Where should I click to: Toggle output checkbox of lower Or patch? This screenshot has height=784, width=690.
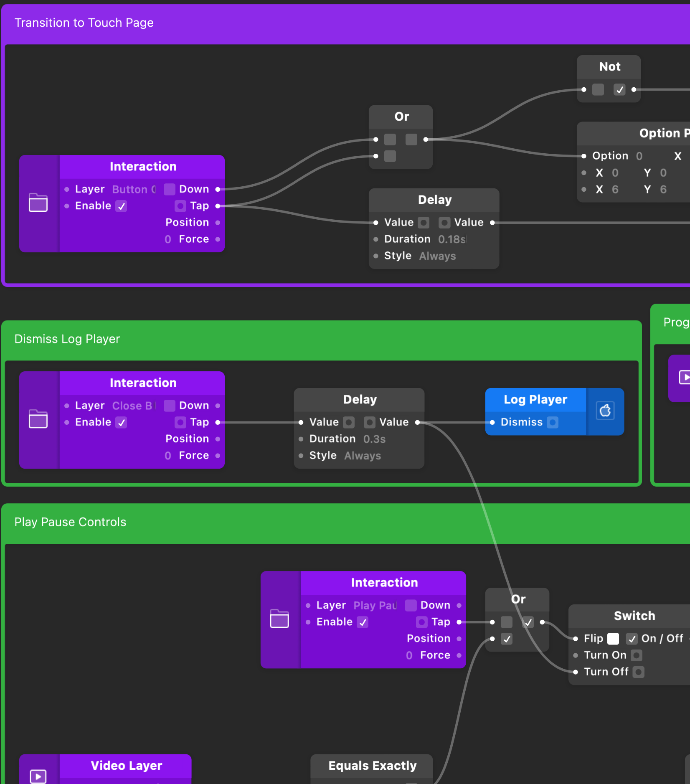(x=528, y=622)
